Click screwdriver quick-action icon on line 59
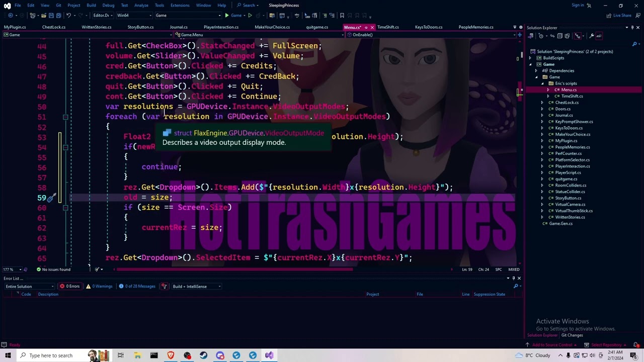The height and width of the screenshot is (362, 644). 51,198
